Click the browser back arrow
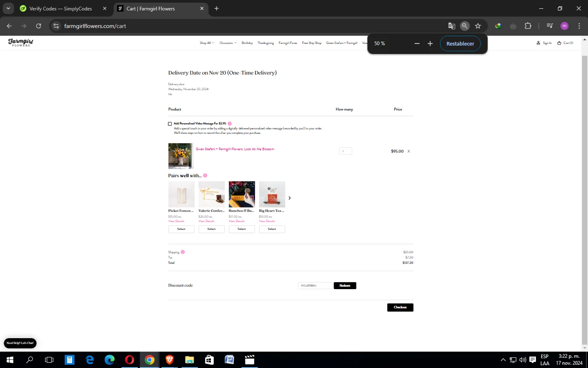 [x=9, y=26]
